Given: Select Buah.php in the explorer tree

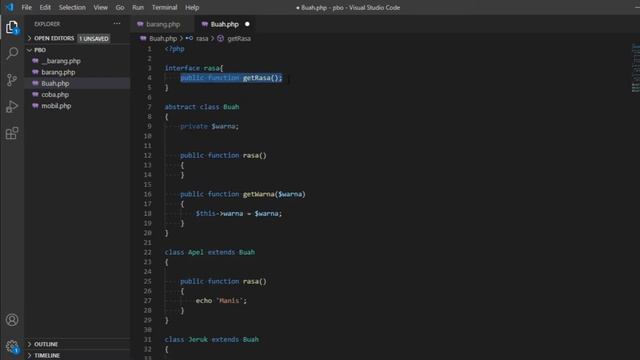Looking at the screenshot, I should (x=55, y=83).
